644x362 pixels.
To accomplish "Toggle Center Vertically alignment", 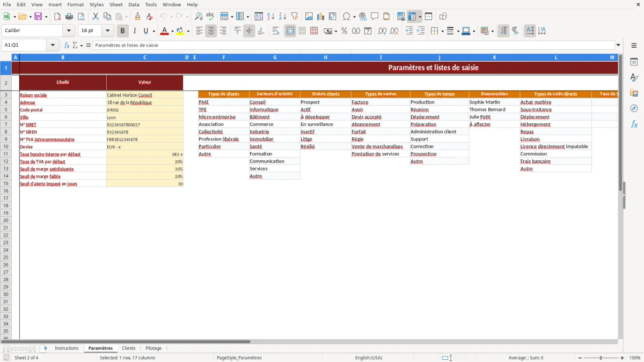I will 249,31.
